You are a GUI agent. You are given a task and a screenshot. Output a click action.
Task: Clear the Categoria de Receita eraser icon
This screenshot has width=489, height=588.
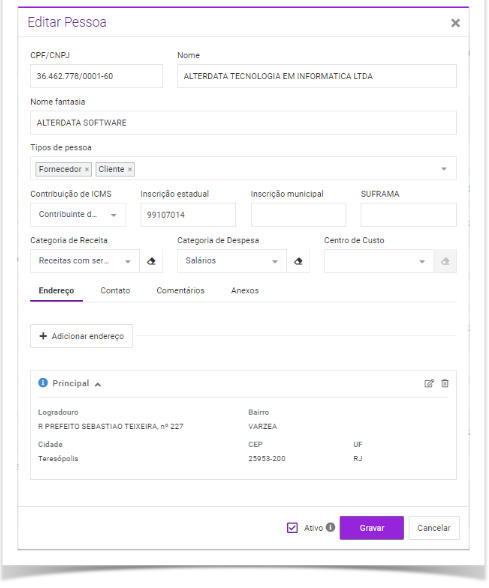[151, 261]
